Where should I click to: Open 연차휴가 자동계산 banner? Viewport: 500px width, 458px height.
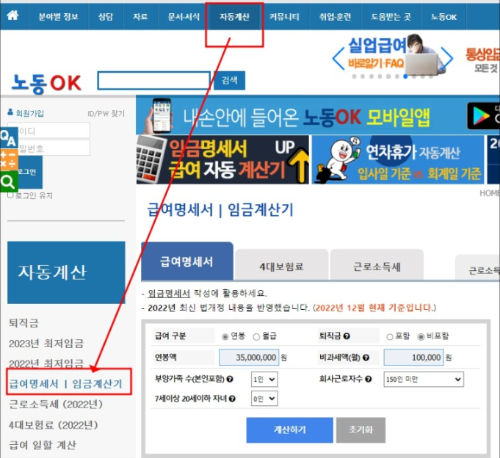(x=398, y=159)
